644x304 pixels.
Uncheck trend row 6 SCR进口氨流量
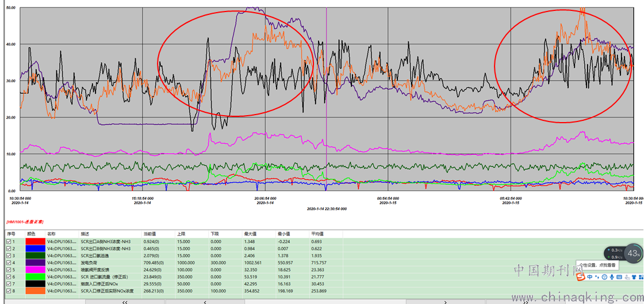tap(9, 276)
